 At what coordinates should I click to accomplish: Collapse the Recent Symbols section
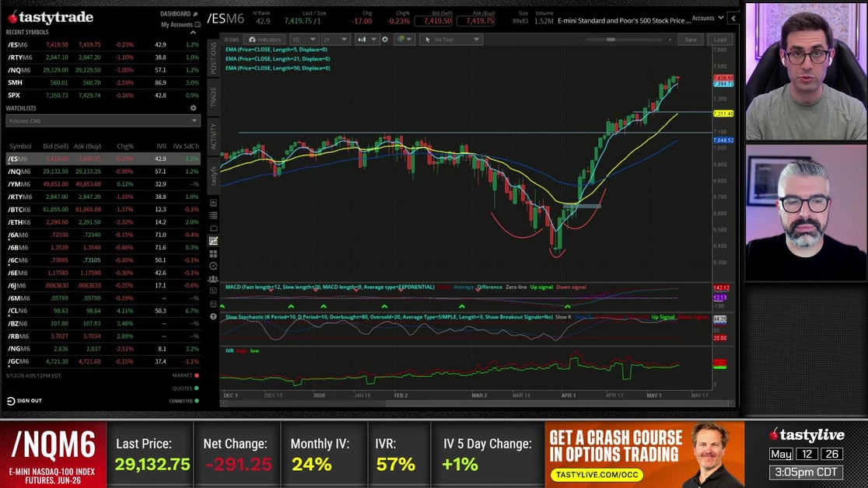193,33
